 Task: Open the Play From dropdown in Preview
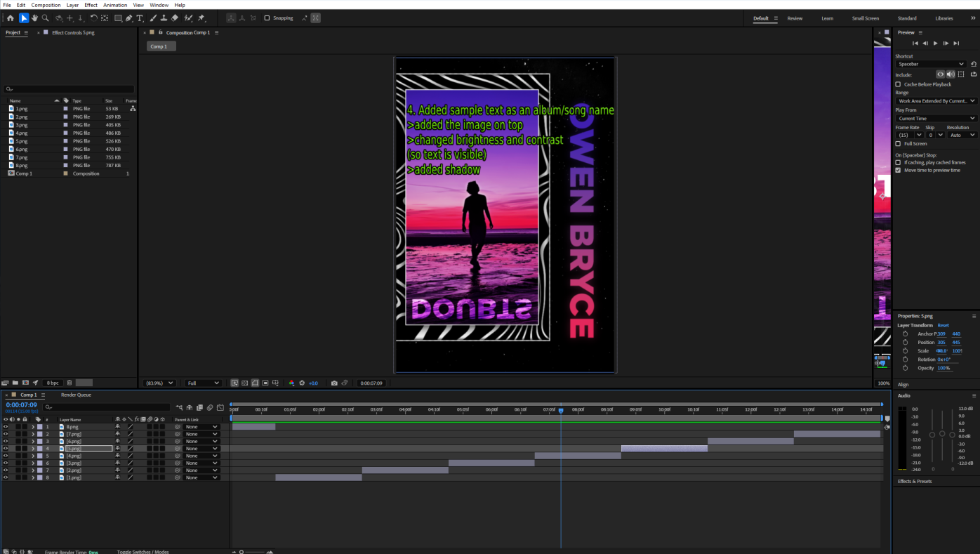coord(934,117)
